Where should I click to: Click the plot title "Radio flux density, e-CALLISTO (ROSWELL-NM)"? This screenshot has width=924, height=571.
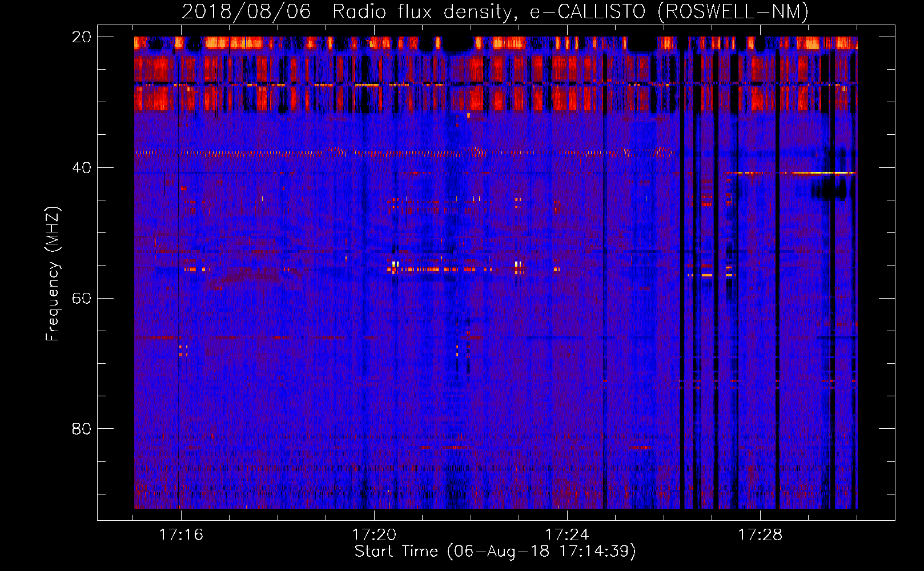[x=571, y=11]
